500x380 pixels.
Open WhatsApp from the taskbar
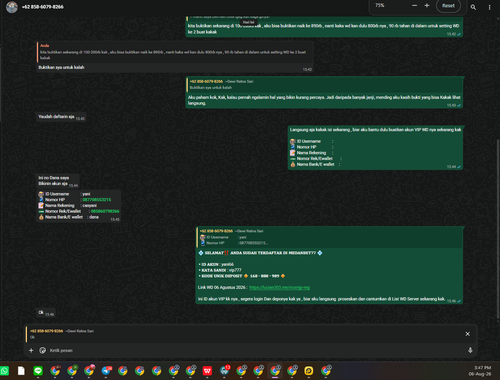click(4, 371)
